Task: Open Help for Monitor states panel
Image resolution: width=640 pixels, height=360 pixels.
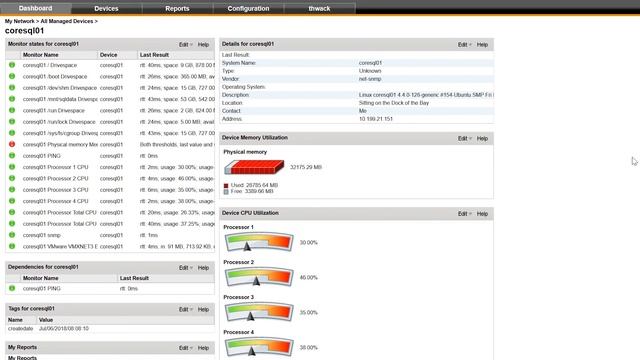Action: click(203, 44)
